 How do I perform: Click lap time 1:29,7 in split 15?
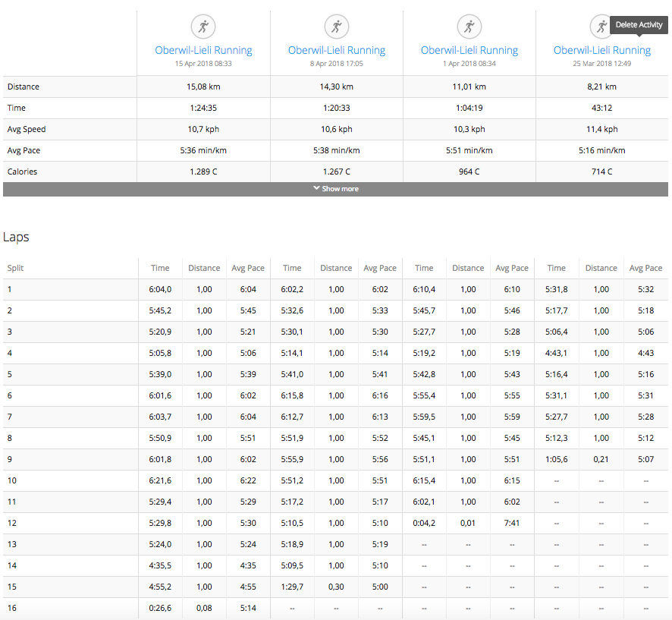(292, 587)
